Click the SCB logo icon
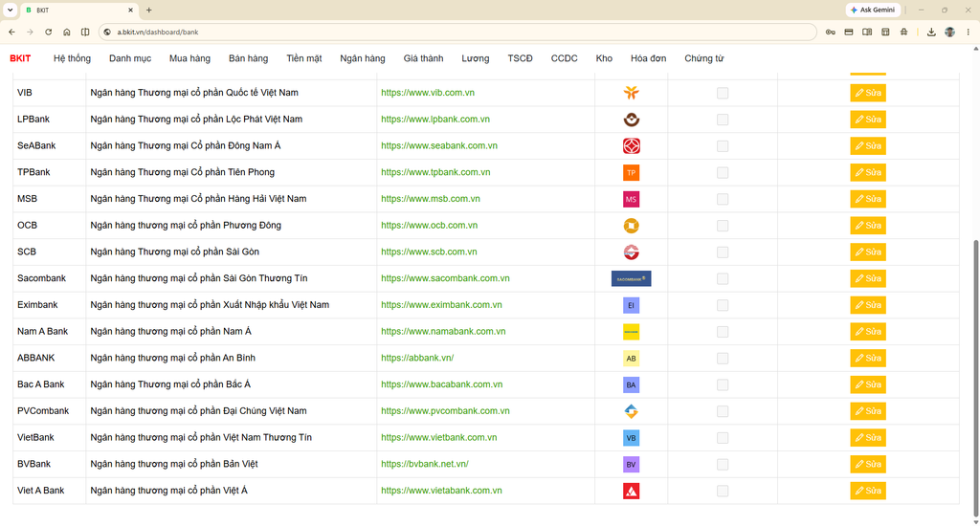 pyautogui.click(x=632, y=252)
